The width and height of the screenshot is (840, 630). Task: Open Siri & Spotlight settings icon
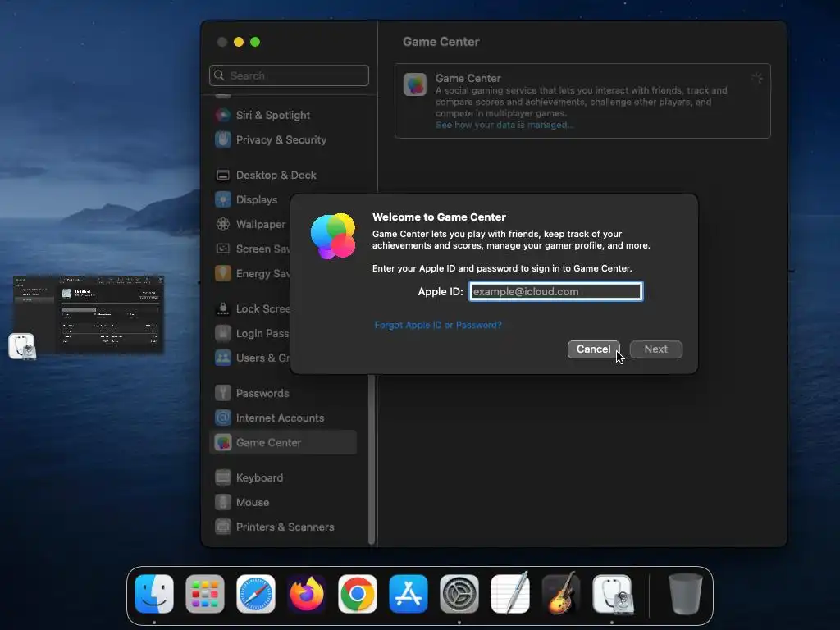pyautogui.click(x=223, y=115)
